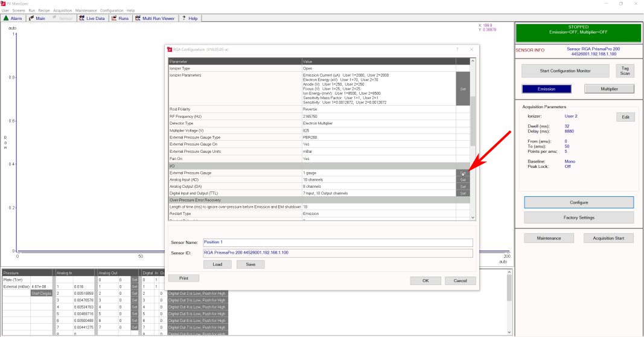The height and width of the screenshot is (337, 644).
Task: Close the RGA Configuration dialog with X
Action: coord(471,50)
